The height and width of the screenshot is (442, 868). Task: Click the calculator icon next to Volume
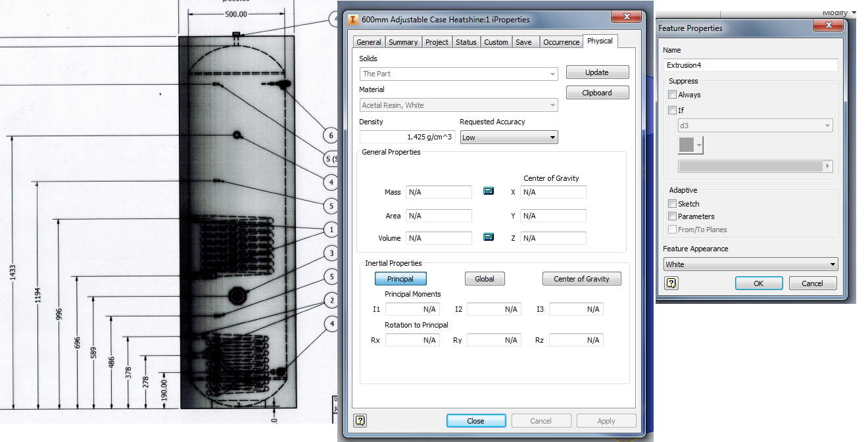click(488, 237)
